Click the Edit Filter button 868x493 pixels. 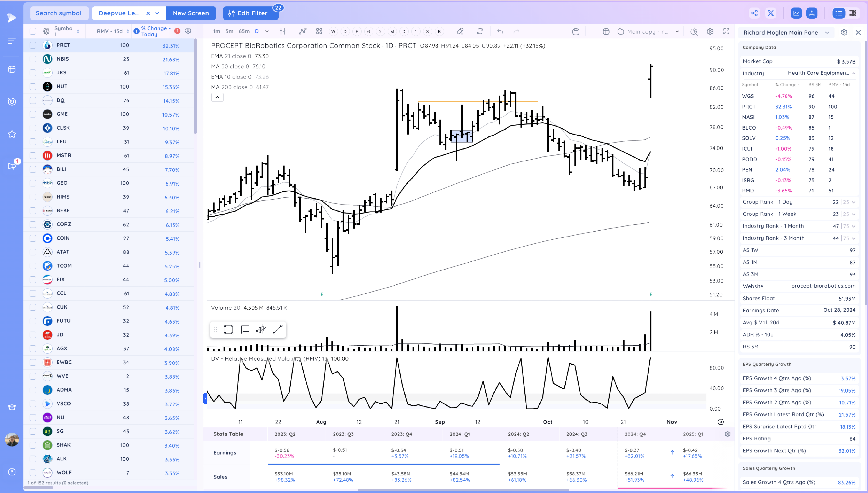coord(250,13)
